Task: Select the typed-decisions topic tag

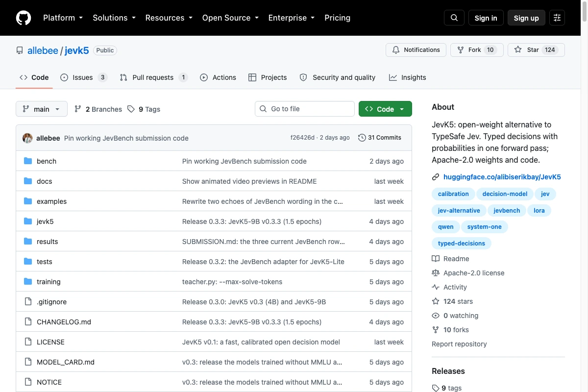Action: (x=462, y=244)
